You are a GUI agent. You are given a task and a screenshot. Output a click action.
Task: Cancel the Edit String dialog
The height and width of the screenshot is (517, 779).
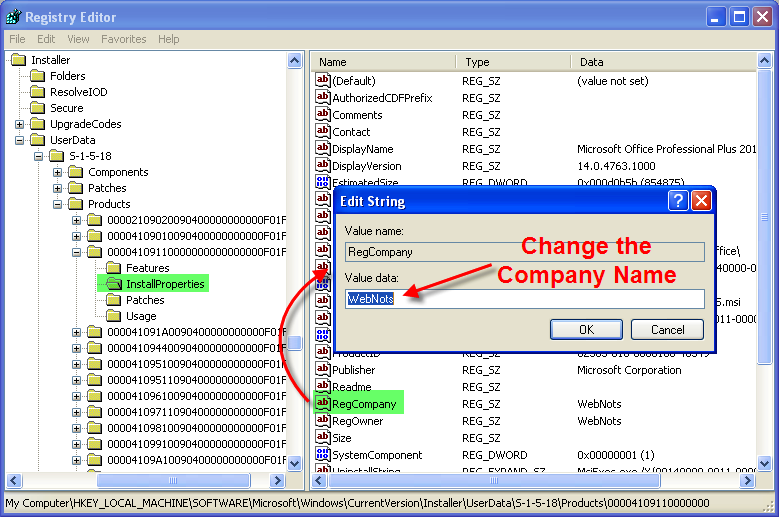tap(667, 329)
